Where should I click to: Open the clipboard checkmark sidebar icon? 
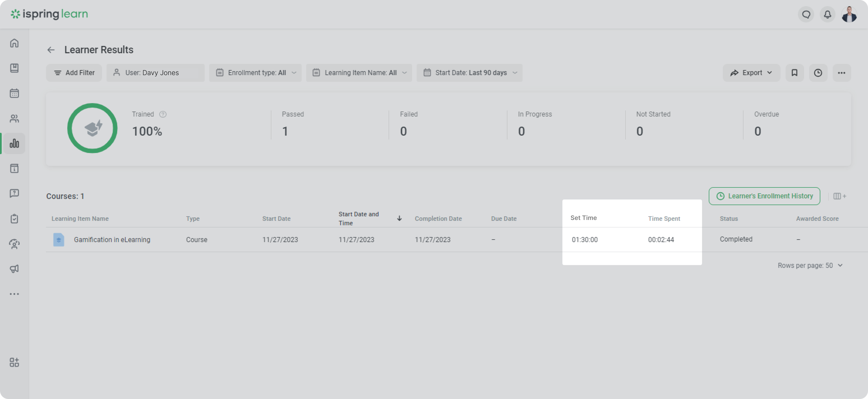pos(14,219)
